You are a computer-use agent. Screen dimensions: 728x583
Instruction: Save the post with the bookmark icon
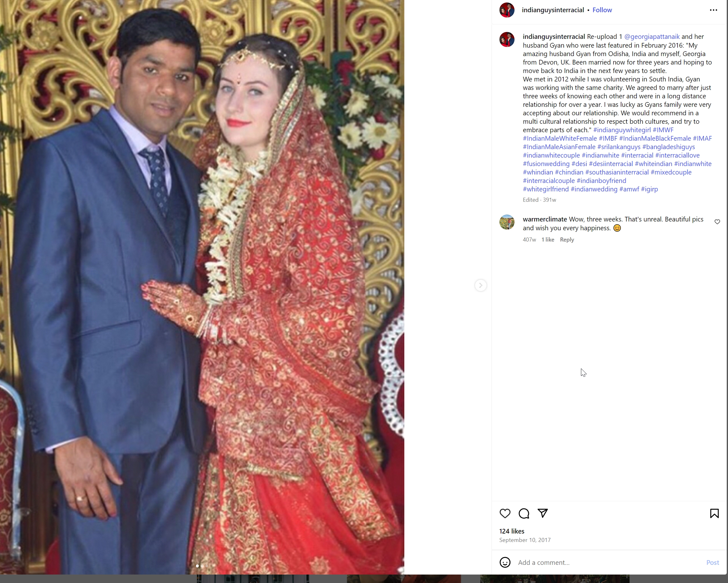coord(714,513)
